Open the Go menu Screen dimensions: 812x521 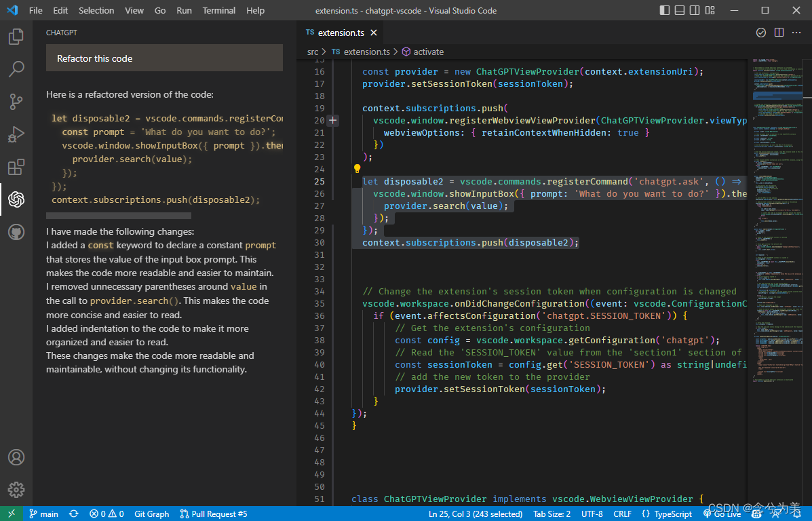coord(160,10)
